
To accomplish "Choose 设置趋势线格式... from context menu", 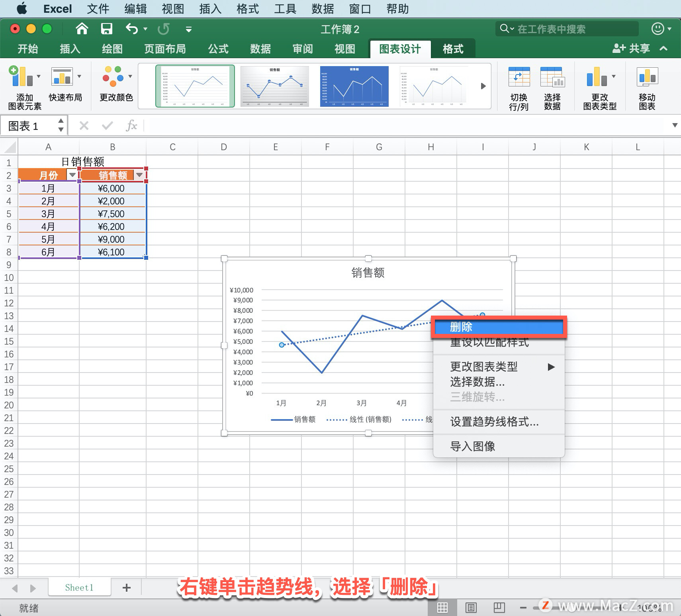I will pos(499,422).
